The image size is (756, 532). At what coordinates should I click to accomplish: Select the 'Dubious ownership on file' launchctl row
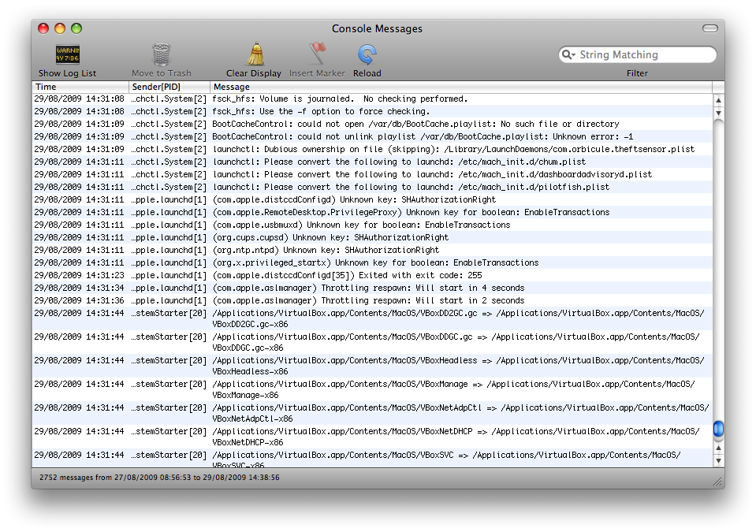coord(372,149)
